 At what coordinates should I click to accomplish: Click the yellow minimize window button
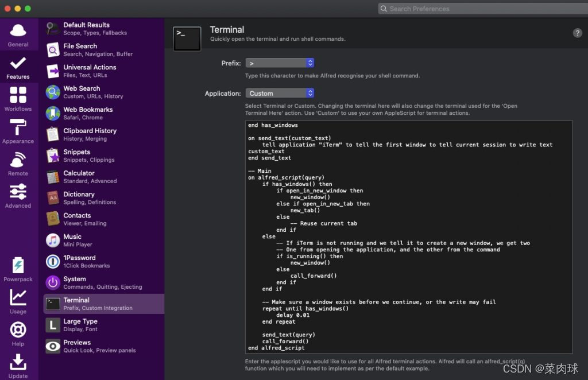pyautogui.click(x=18, y=8)
